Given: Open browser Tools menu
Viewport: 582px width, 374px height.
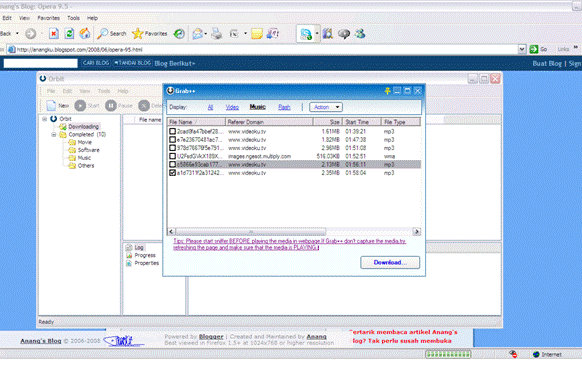Looking at the screenshot, I should (73, 18).
